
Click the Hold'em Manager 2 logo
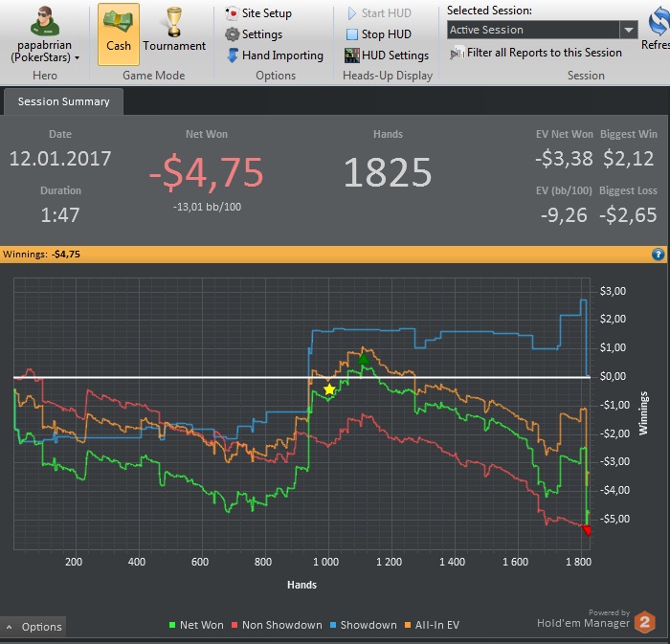pyautogui.click(x=644, y=622)
